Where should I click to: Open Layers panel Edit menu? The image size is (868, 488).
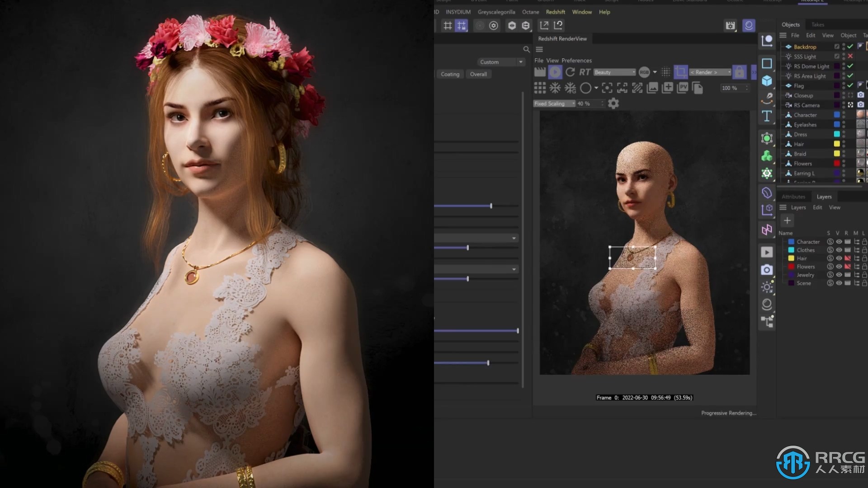point(817,207)
